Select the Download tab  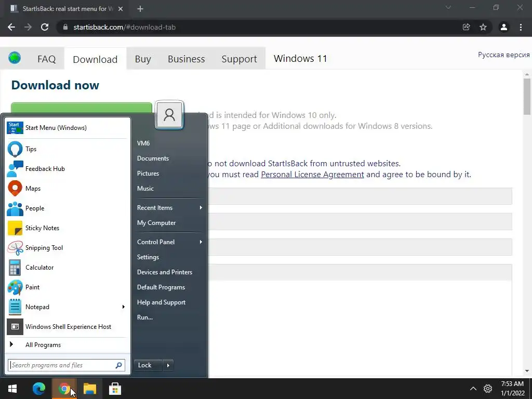pyautogui.click(x=95, y=59)
